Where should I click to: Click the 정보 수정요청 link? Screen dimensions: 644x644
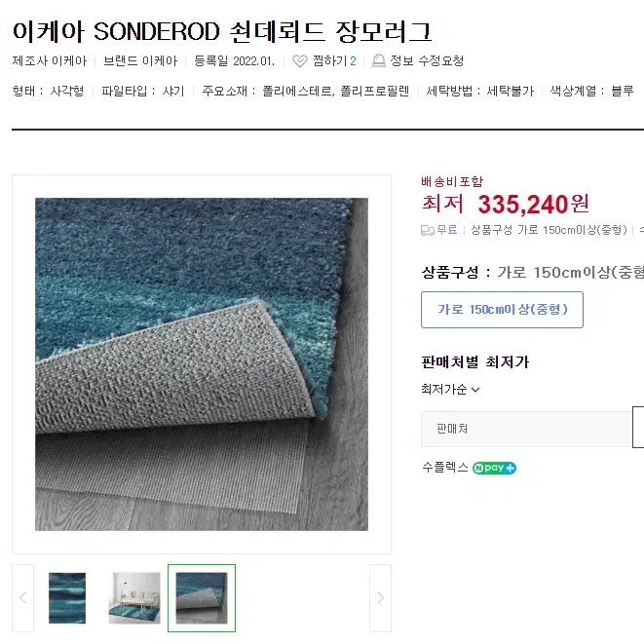(x=427, y=60)
